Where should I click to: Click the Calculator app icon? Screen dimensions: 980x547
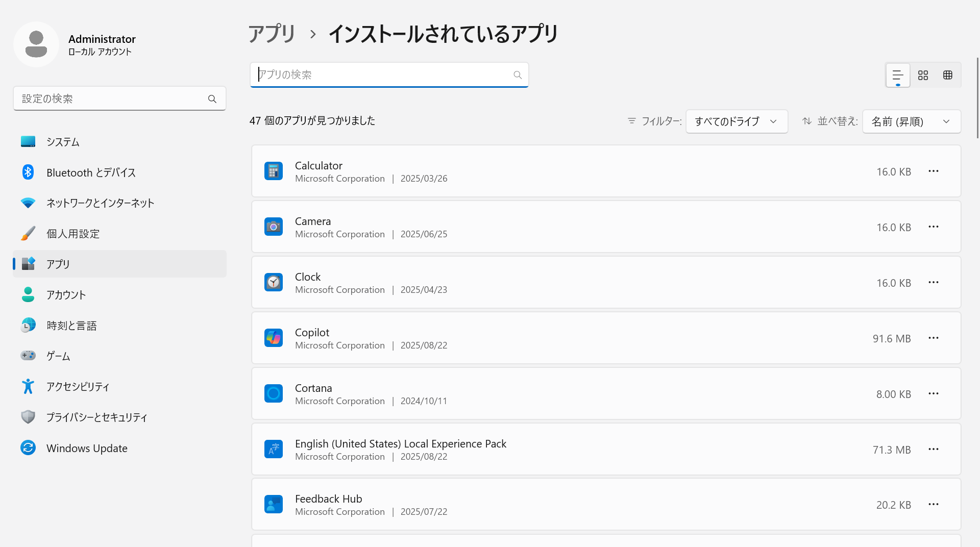(x=274, y=171)
